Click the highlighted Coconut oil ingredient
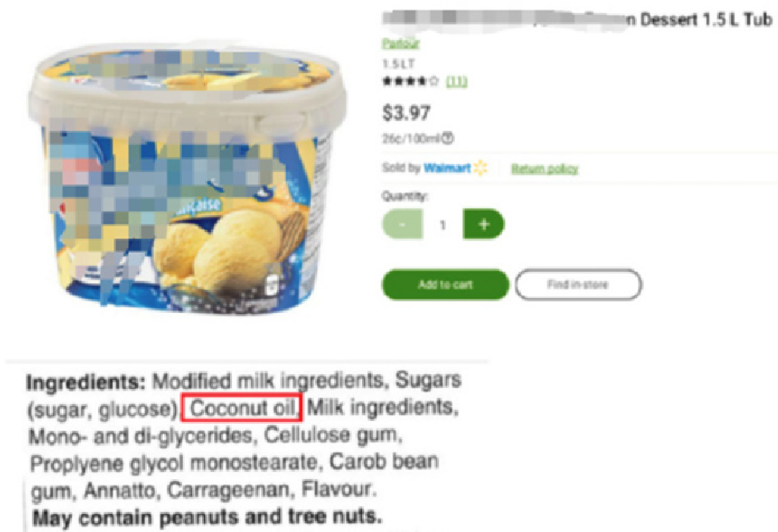Viewport: 778px width, 532px height. [x=244, y=407]
